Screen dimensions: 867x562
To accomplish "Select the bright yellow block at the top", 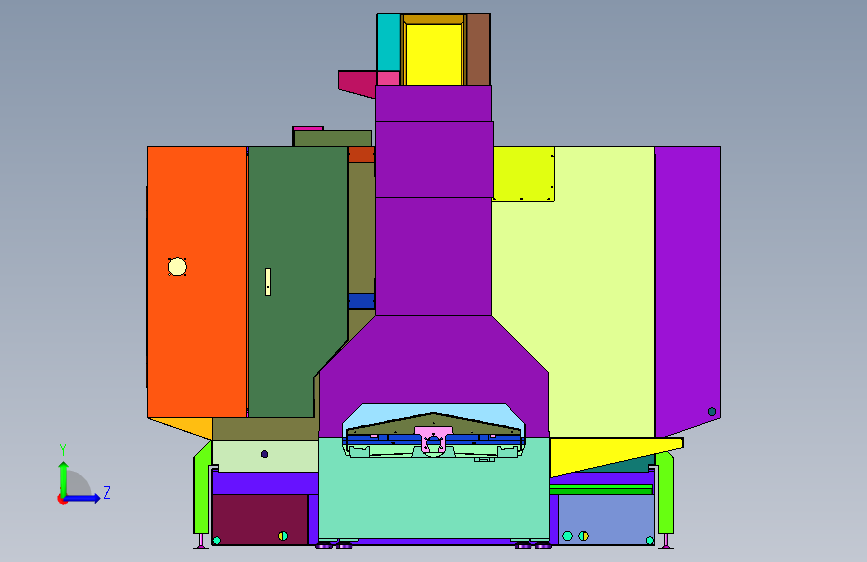I will (x=434, y=54).
